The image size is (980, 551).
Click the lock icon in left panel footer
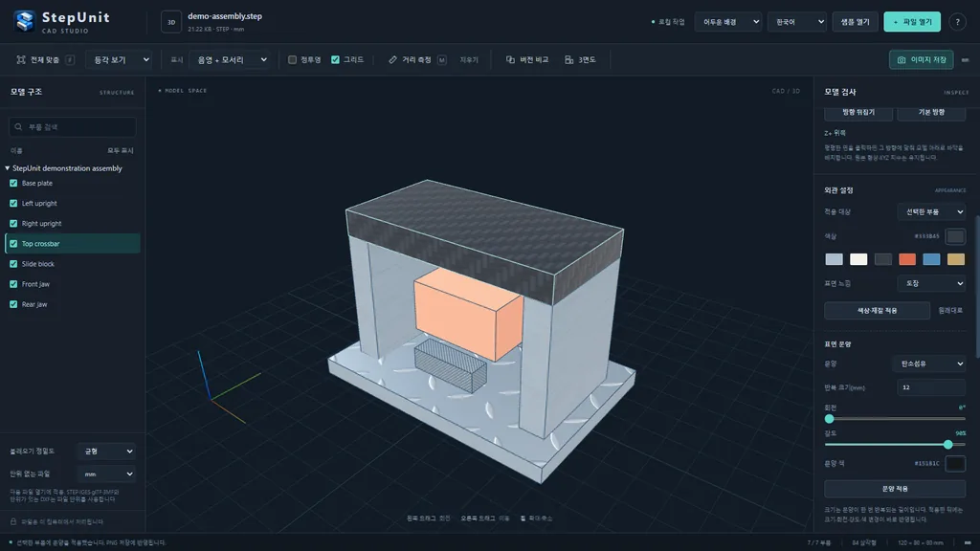pyautogui.click(x=13, y=521)
